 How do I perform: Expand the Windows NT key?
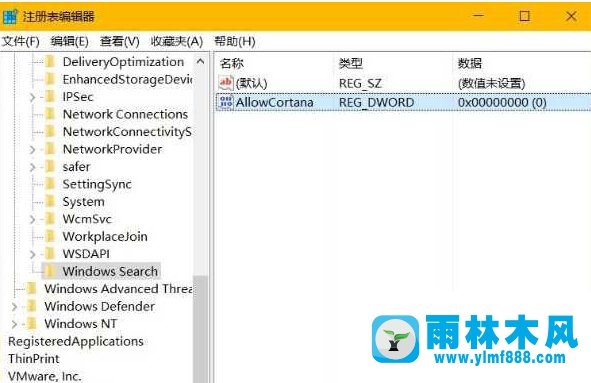14,324
